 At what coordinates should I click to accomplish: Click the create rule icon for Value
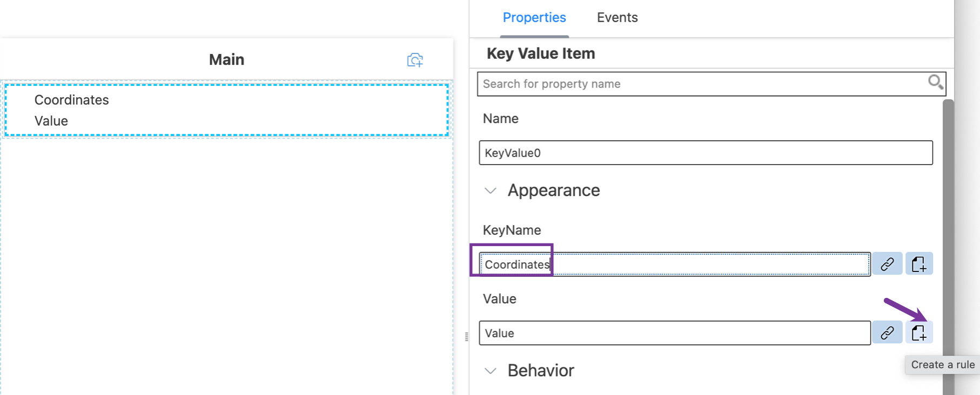coord(919,333)
